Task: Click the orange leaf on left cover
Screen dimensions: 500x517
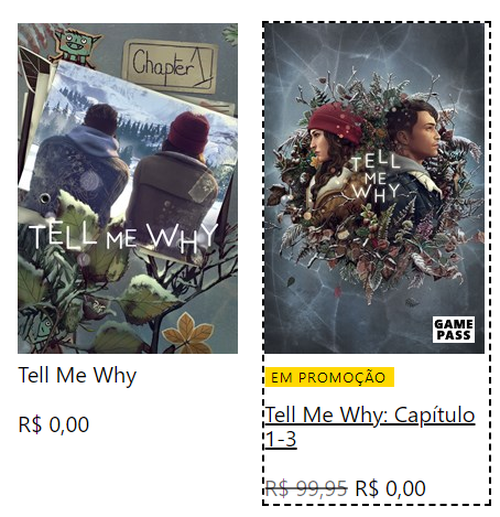Action: pyautogui.click(x=189, y=333)
